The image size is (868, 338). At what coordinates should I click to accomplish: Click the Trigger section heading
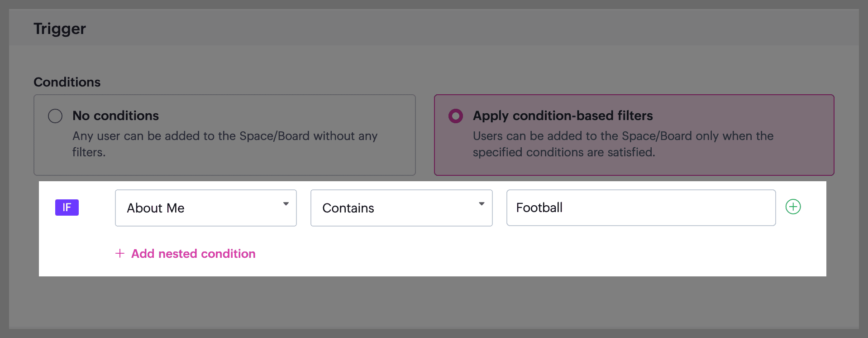point(60,29)
